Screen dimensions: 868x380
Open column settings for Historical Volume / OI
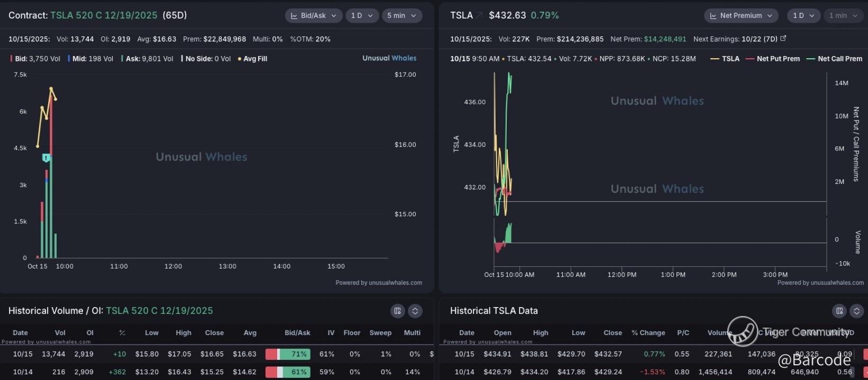(x=398, y=311)
